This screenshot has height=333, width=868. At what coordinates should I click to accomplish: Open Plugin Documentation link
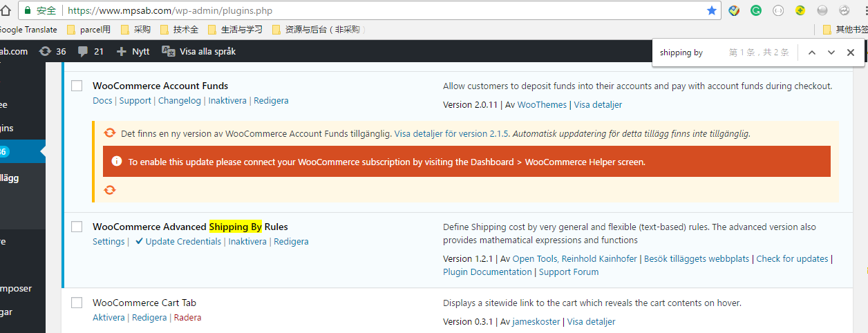point(487,272)
